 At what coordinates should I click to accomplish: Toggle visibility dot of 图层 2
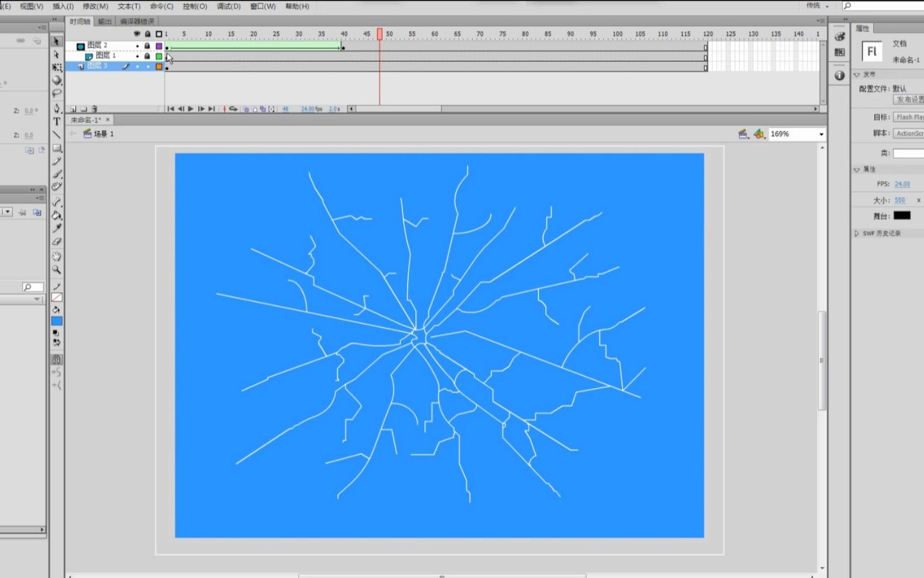(x=137, y=46)
